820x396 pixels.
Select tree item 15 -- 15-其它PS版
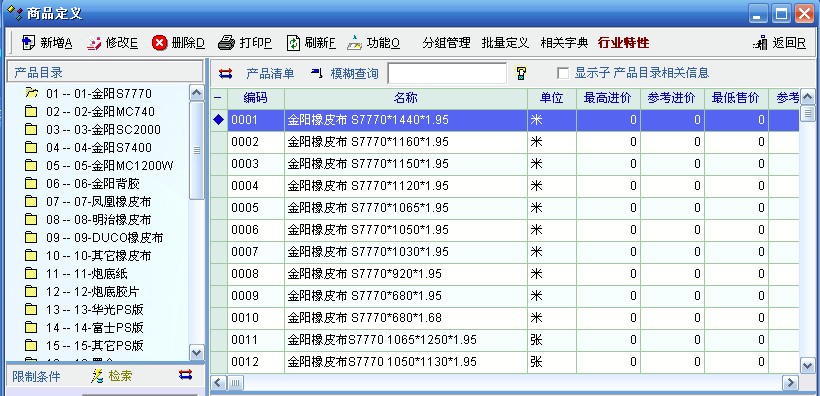tap(95, 345)
